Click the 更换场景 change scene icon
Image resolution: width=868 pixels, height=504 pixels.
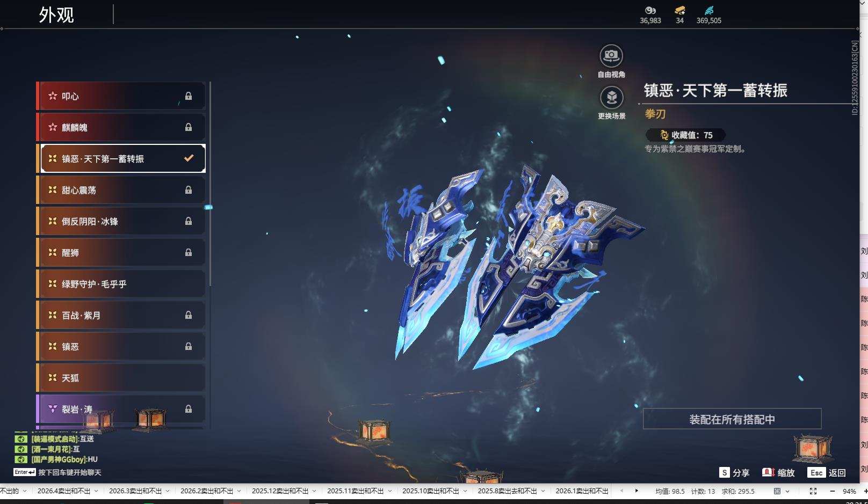[611, 98]
